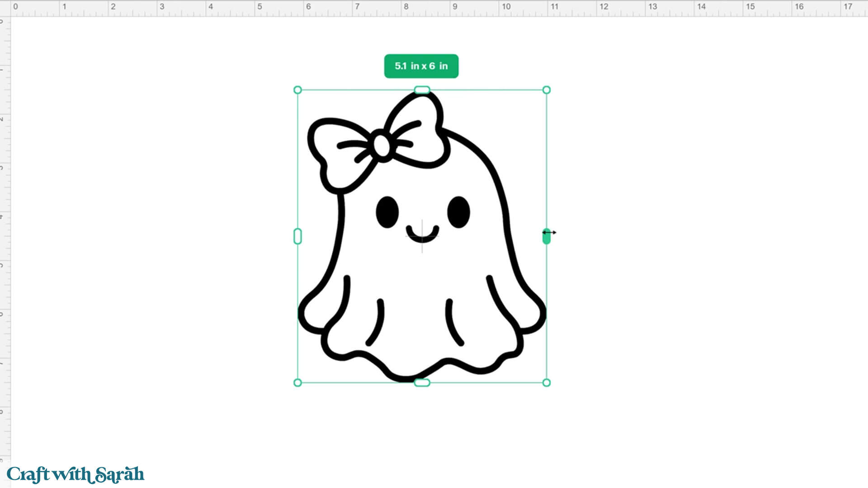The width and height of the screenshot is (868, 488).
Task: Click the top-right corner resize handle
Action: (546, 90)
